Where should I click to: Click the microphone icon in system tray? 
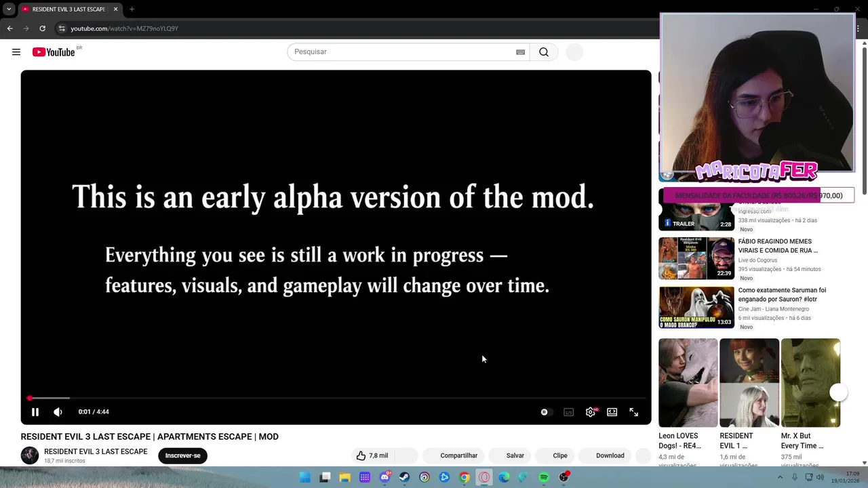tap(794, 477)
